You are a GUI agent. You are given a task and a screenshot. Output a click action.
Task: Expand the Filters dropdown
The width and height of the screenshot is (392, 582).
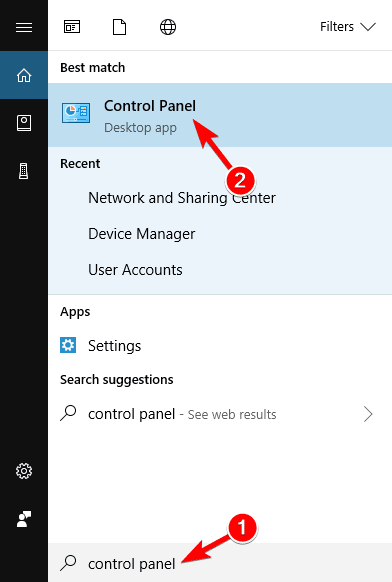[348, 27]
